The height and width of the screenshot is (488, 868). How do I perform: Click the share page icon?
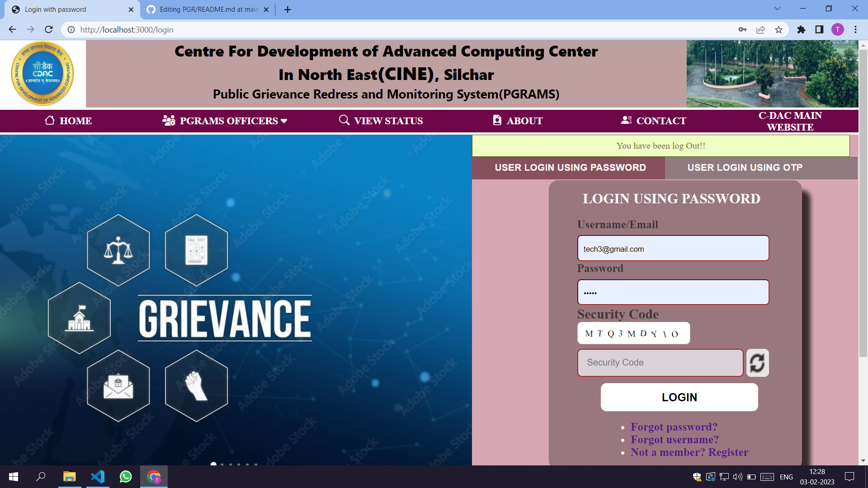click(760, 30)
